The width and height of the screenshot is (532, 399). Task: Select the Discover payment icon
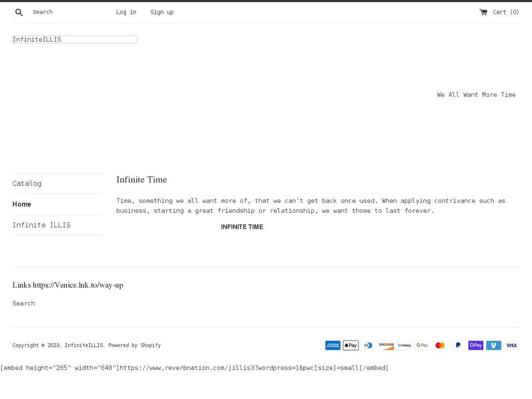coord(386,345)
